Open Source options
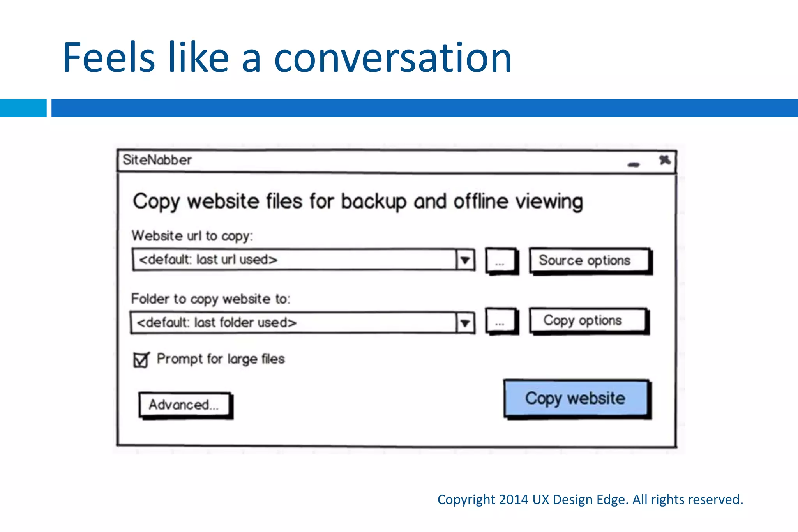 pos(590,261)
